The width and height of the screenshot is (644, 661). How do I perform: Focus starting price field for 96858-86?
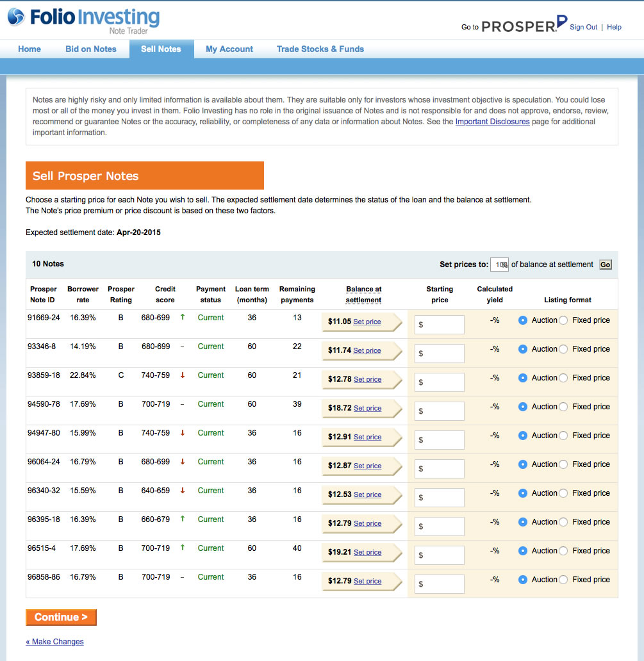440,584
